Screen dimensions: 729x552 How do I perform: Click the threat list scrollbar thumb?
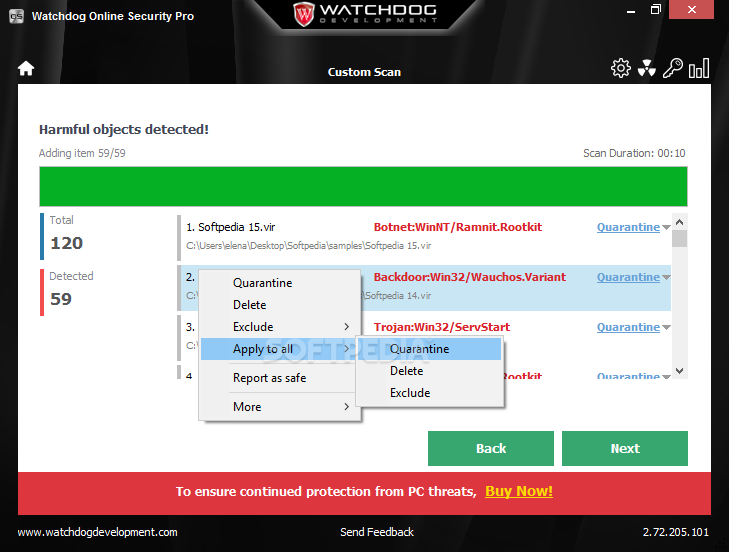tap(679, 239)
